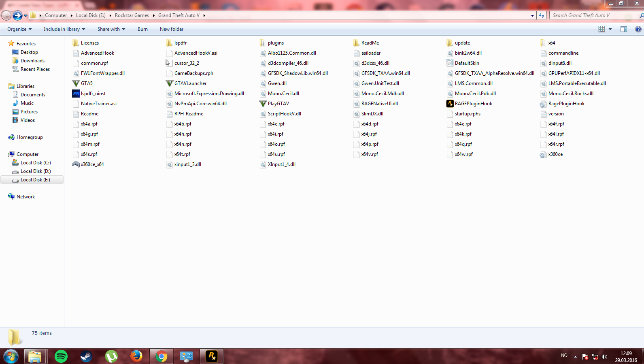
Task: Create a New folder
Action: pyautogui.click(x=172, y=29)
